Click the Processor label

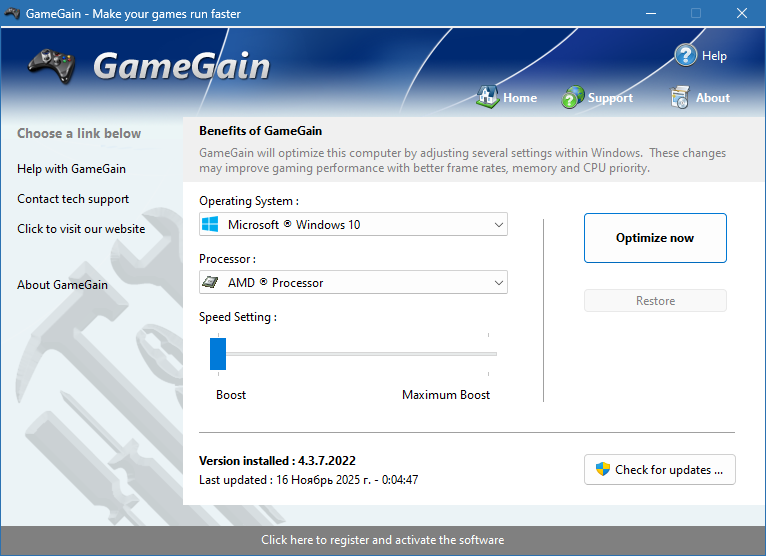pos(227,259)
